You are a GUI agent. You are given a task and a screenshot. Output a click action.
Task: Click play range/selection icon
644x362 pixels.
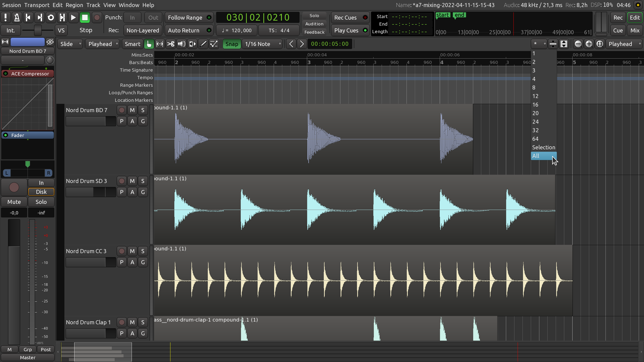[62, 18]
